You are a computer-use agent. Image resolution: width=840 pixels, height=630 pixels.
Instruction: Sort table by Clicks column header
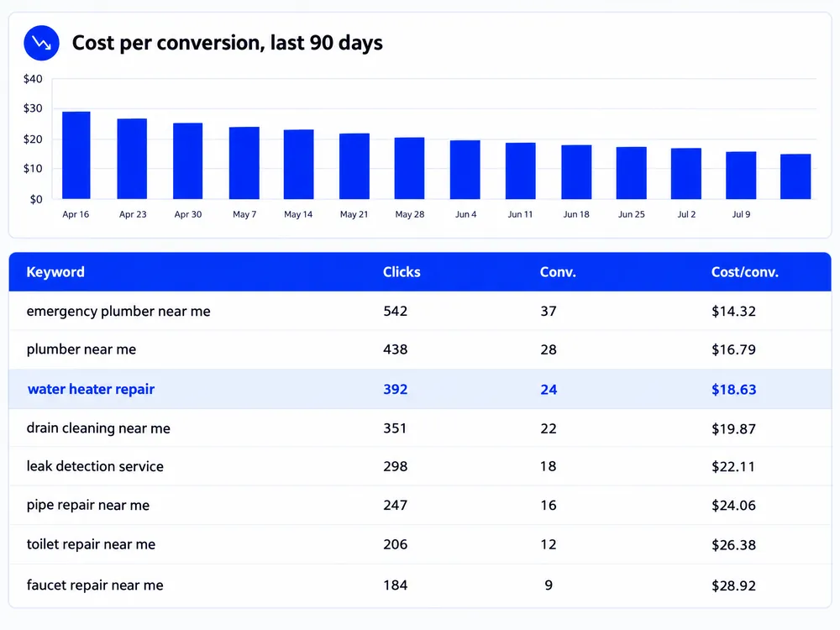pos(402,272)
